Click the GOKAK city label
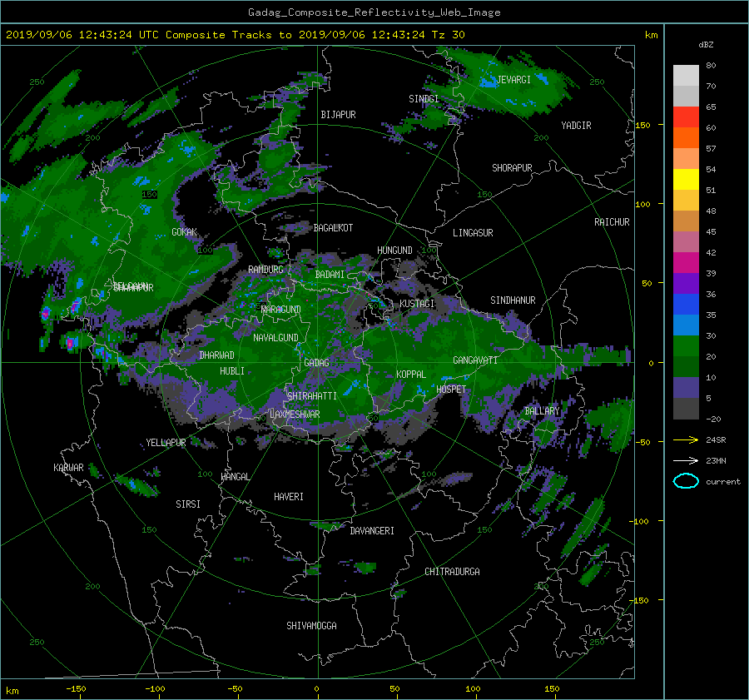Image resolution: width=749 pixels, height=700 pixels. tap(185, 232)
